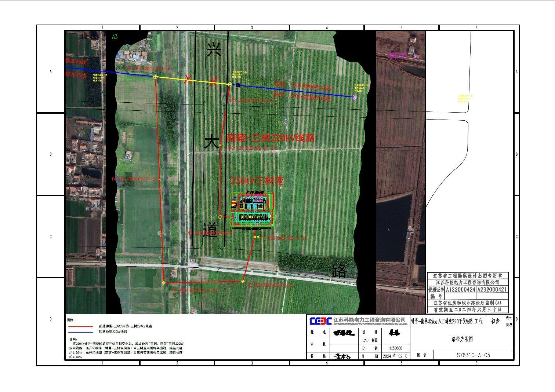Image resolution: width=555 pixels, height=392 pixels.
Task: Click the magenta label at upper right photo
Action: click(x=398, y=56)
